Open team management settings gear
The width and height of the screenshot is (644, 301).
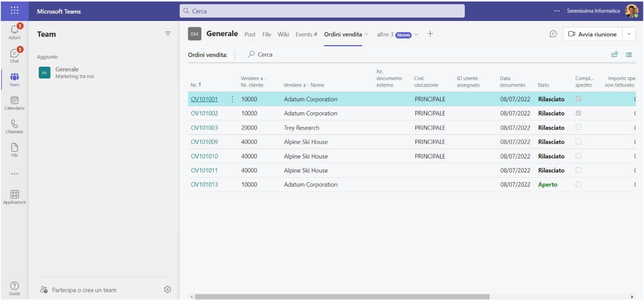click(167, 290)
